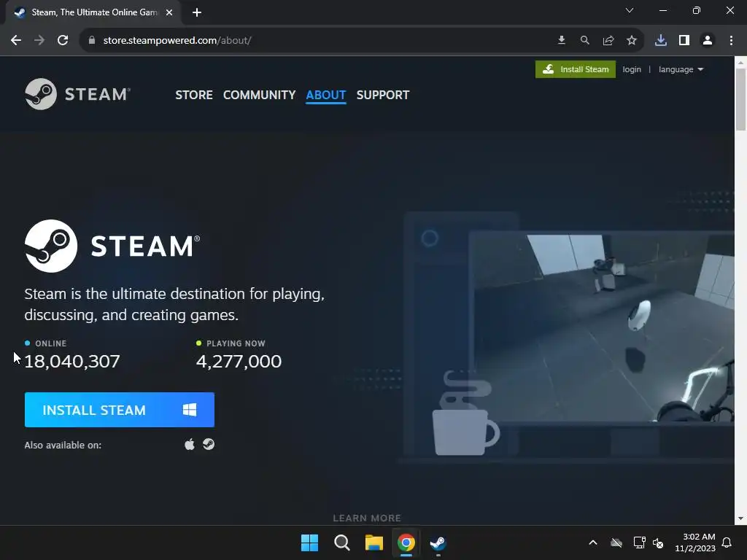Open the STORE menu item
This screenshot has width=747, height=560.
pyautogui.click(x=194, y=95)
